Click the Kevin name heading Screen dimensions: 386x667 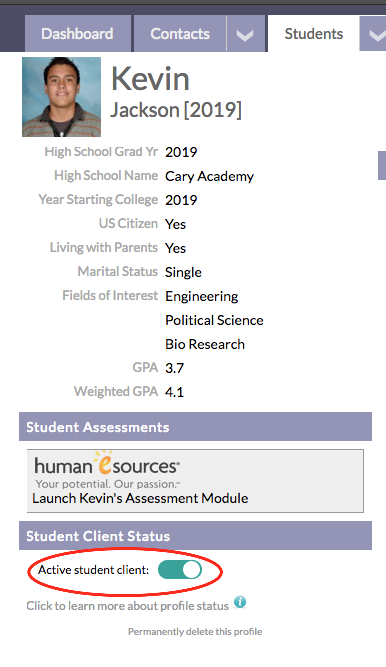[x=150, y=79]
